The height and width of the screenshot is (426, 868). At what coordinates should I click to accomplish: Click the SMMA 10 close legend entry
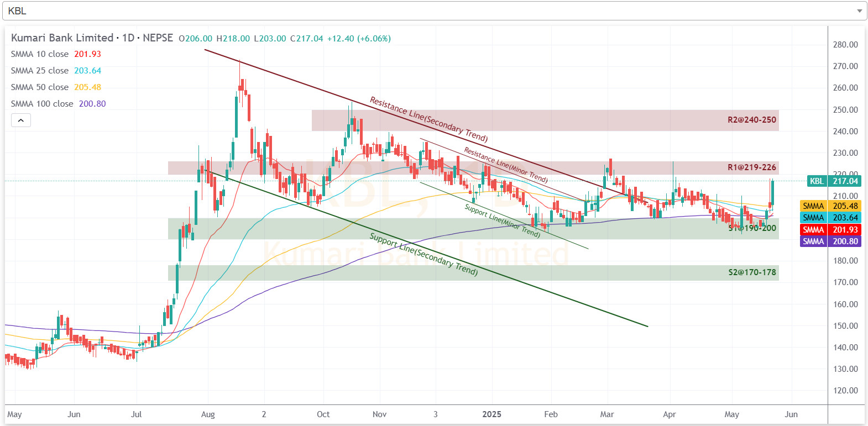coord(56,54)
